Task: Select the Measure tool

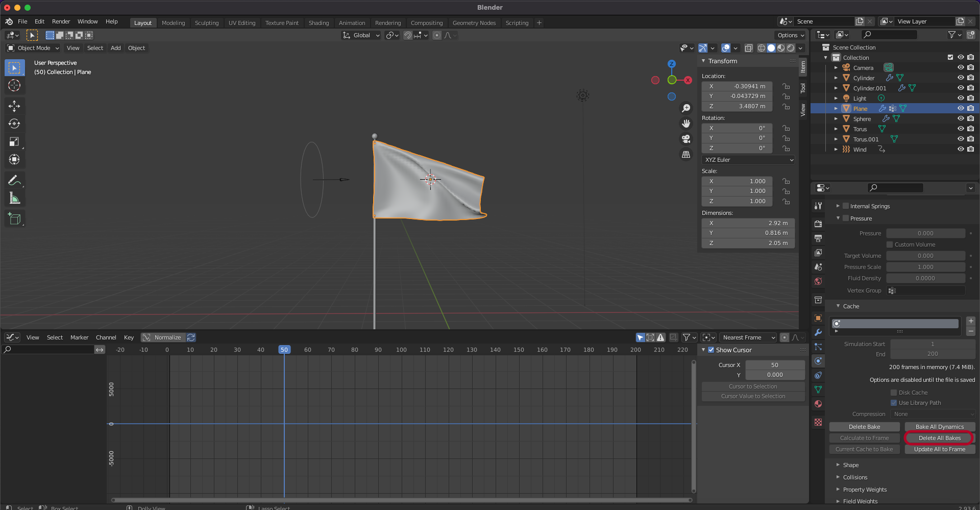Action: 14,198
